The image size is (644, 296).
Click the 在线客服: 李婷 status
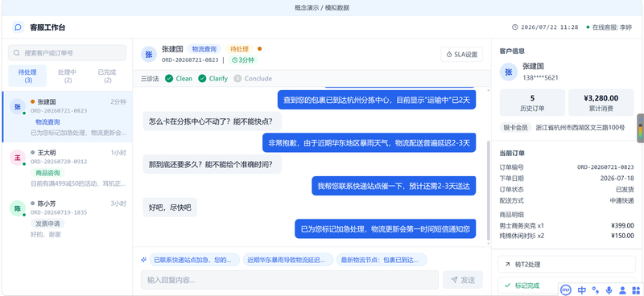point(609,27)
